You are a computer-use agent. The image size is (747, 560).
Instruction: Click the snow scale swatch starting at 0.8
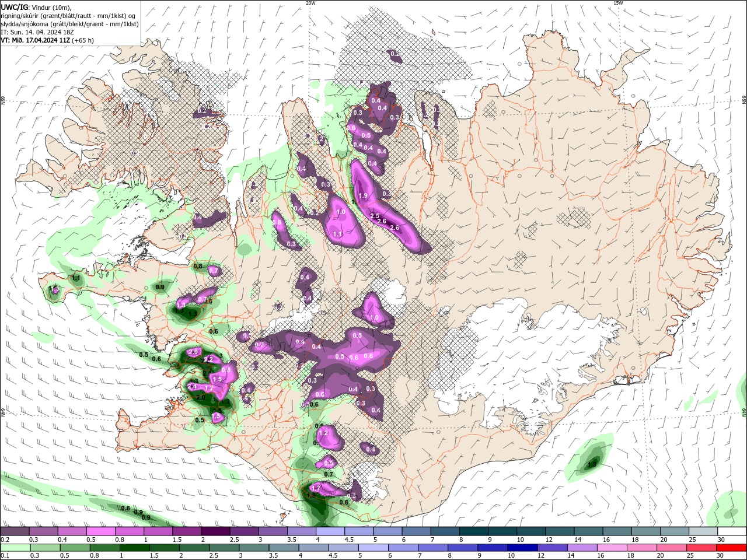(129, 531)
